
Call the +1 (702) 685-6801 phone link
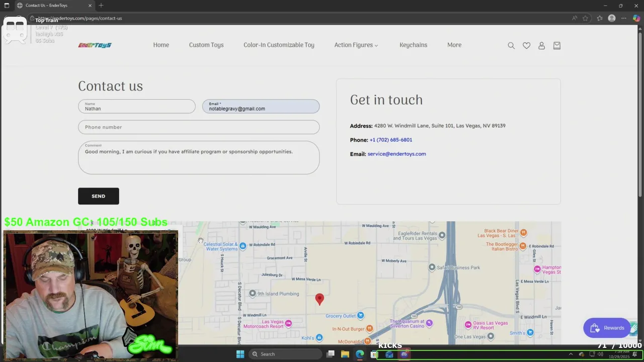coord(391,140)
